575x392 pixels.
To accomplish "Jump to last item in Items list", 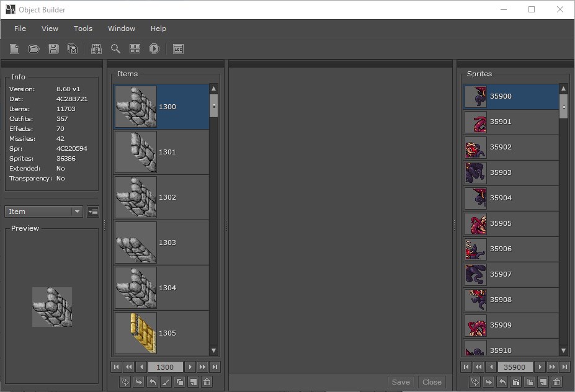I will 215,367.
